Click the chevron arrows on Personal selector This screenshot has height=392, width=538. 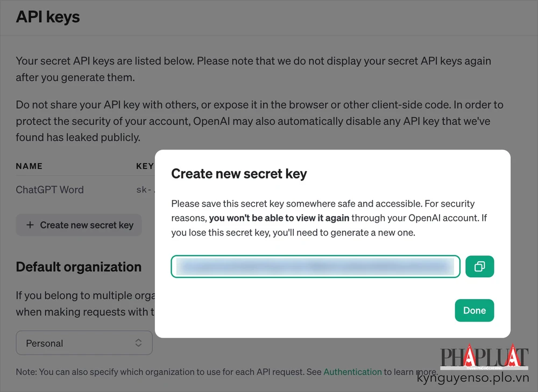[138, 343]
